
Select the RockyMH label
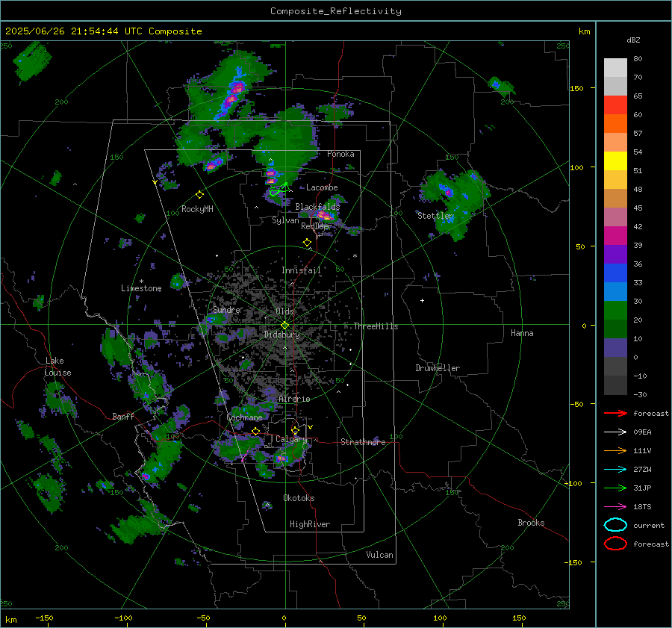pos(197,209)
